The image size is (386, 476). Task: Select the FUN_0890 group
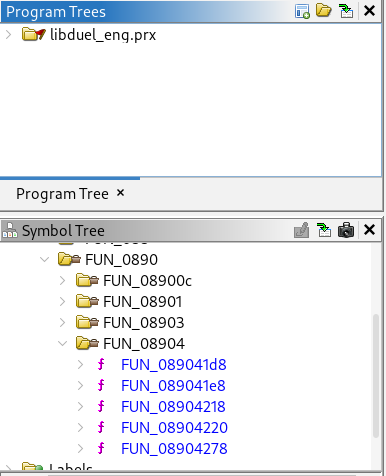121,260
